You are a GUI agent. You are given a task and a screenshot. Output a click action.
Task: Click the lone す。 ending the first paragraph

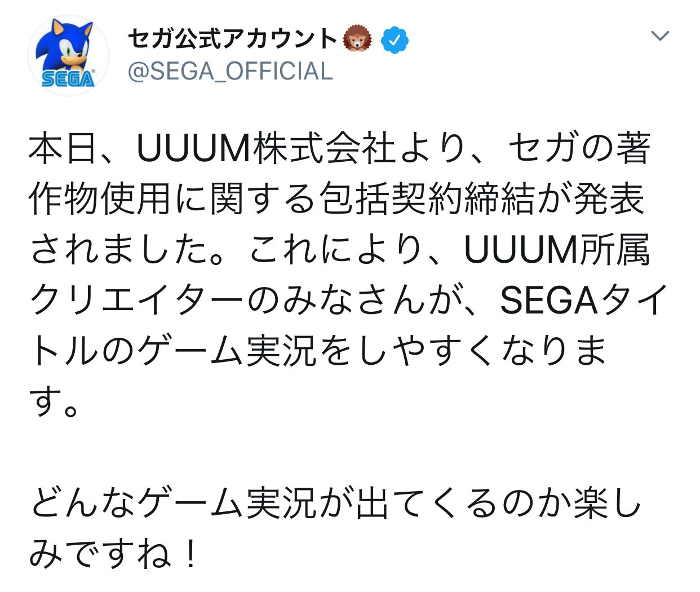54,401
